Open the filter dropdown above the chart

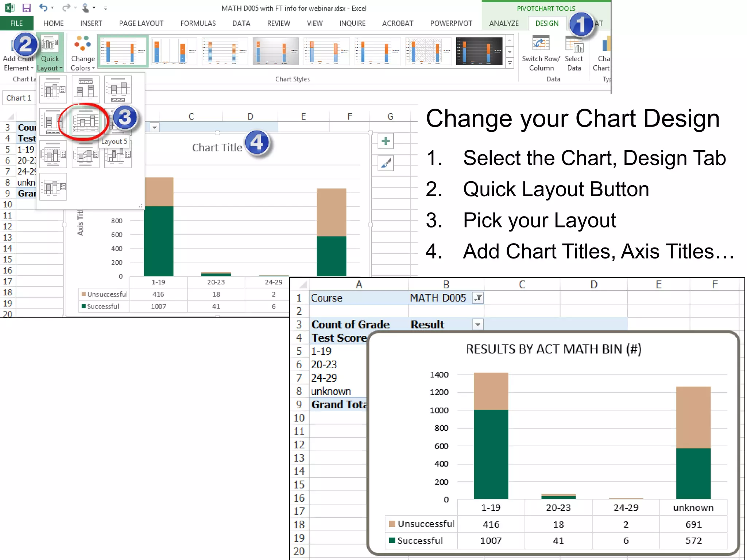pos(155,128)
